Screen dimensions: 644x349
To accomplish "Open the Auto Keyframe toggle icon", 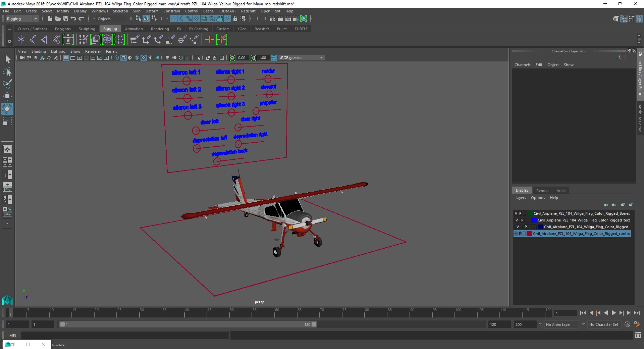I will (627, 325).
